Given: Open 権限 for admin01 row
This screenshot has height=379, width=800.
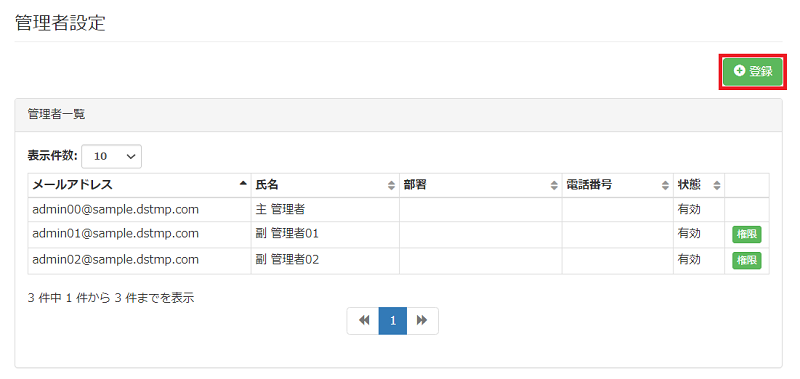Looking at the screenshot, I should (x=746, y=235).
